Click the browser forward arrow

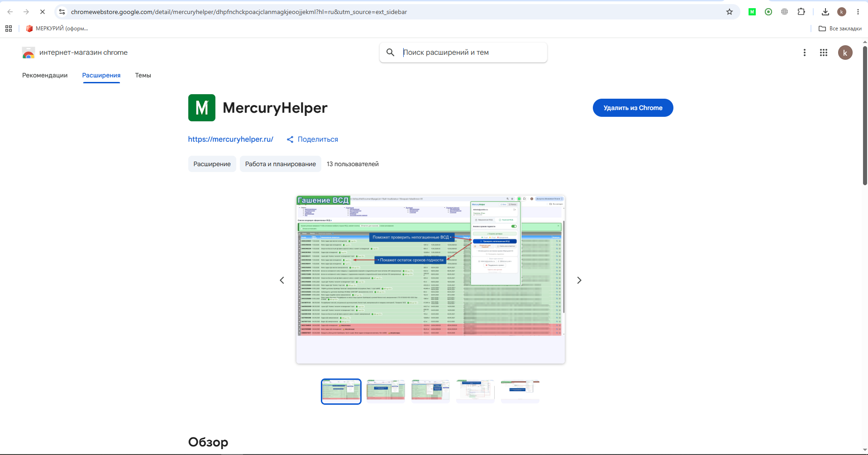(x=26, y=12)
